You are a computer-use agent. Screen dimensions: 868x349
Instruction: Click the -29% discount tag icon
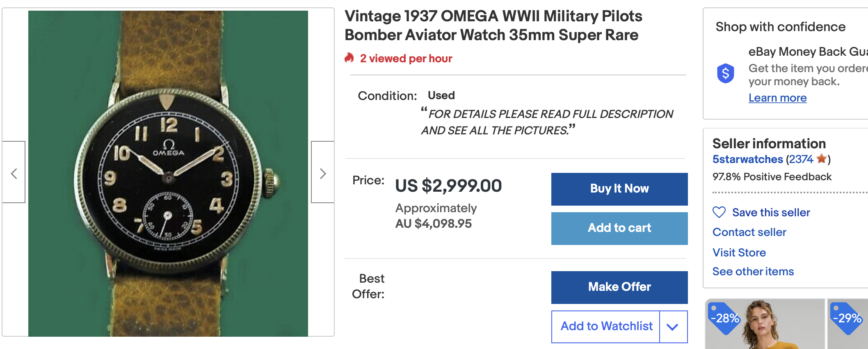click(x=847, y=318)
